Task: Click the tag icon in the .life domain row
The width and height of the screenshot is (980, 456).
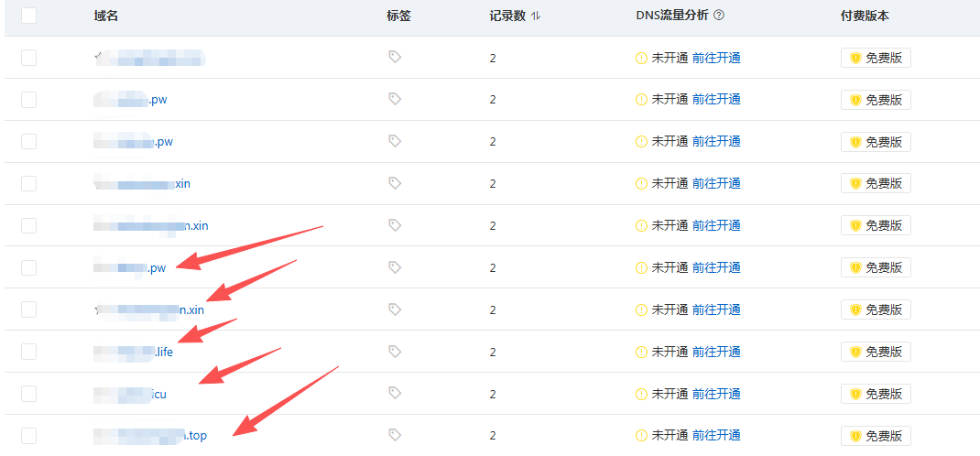Action: (395, 352)
